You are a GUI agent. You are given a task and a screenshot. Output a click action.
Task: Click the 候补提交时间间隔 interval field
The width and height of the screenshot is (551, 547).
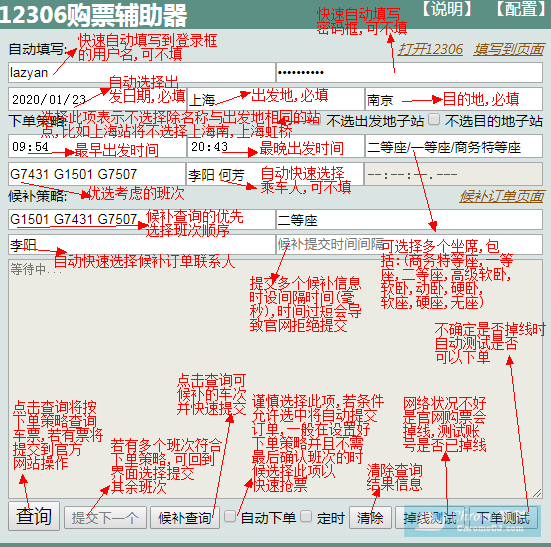click(x=409, y=245)
